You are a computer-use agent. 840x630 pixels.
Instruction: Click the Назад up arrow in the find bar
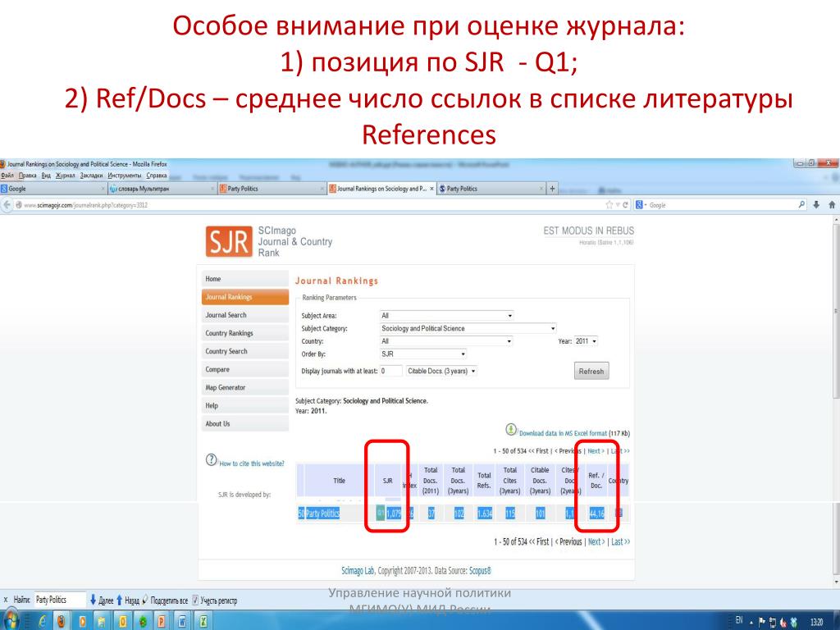tap(120, 600)
